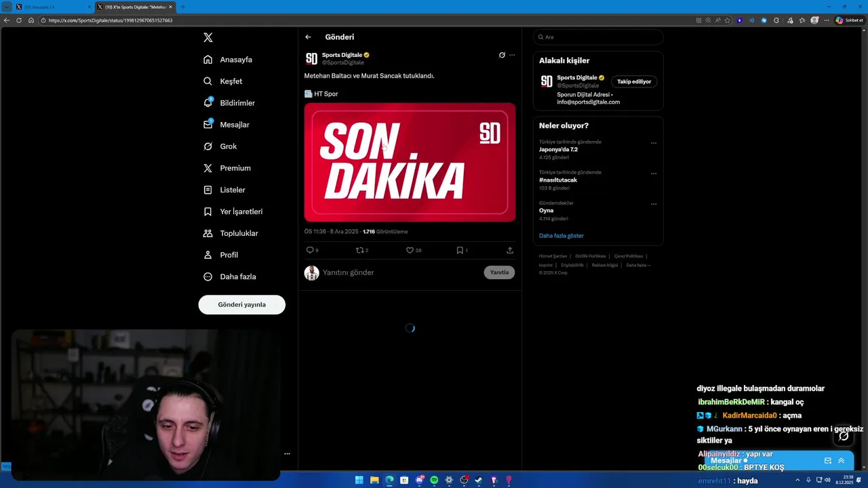This screenshot has height=488, width=868.
Task: Open the Windows Start menu
Action: click(x=359, y=481)
